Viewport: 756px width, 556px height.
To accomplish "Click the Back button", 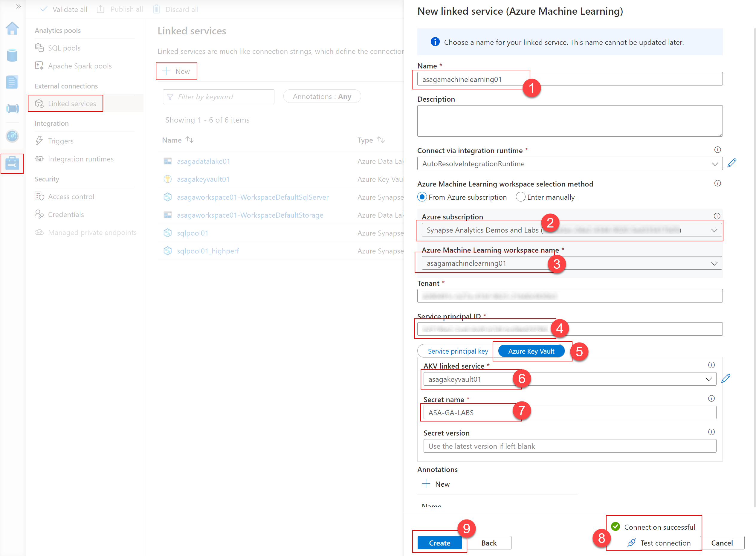I will click(x=489, y=543).
